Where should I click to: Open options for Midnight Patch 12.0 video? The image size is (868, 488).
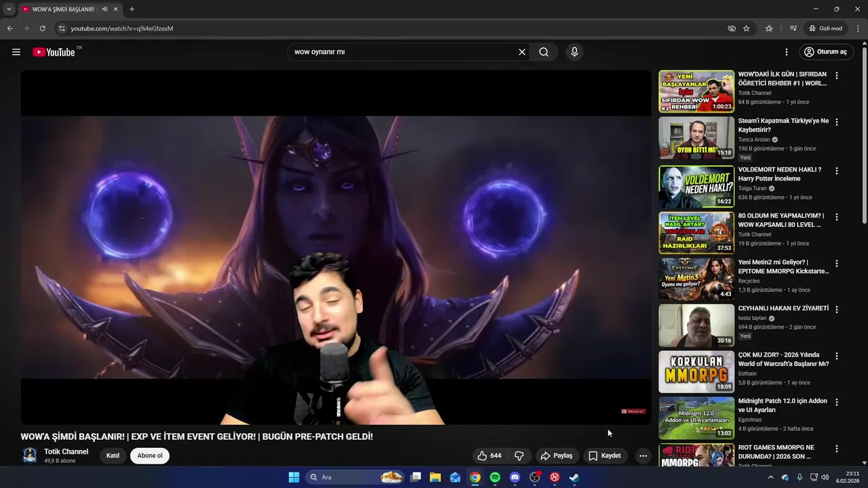coord(837,402)
